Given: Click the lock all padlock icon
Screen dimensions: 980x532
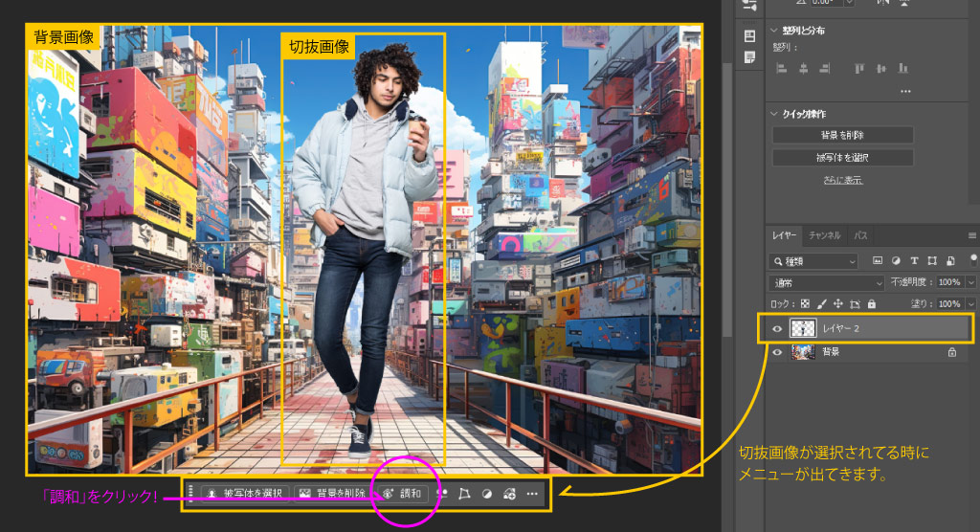Looking at the screenshot, I should coord(871,304).
